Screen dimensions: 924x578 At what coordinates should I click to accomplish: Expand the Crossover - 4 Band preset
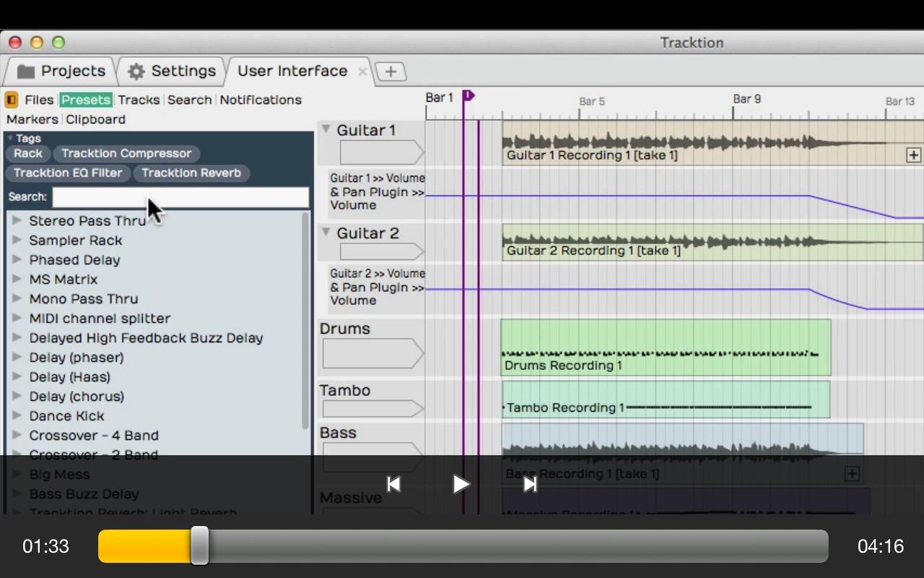[x=17, y=435]
